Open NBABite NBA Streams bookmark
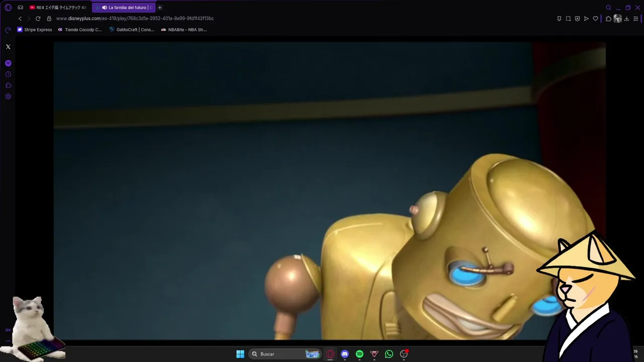Image resolution: width=644 pixels, height=362 pixels. coord(184,30)
